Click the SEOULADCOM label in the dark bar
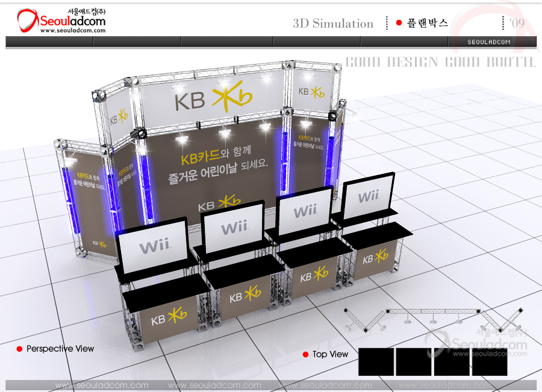542x392 pixels. coord(489,42)
